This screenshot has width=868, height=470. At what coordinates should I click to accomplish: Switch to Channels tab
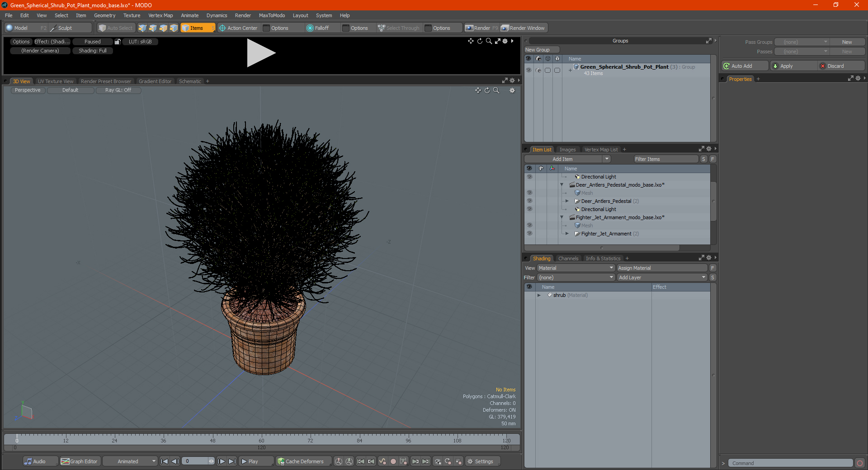click(568, 258)
